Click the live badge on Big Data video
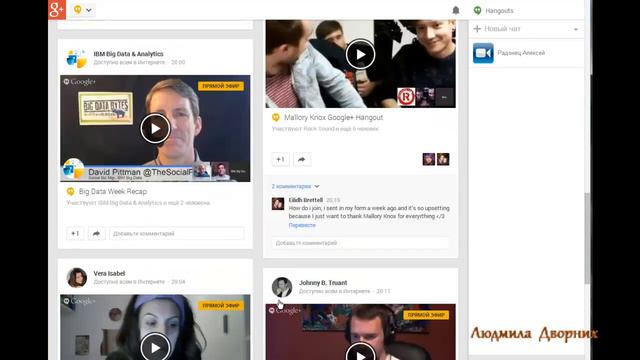The width and height of the screenshot is (640, 360). pos(221,86)
